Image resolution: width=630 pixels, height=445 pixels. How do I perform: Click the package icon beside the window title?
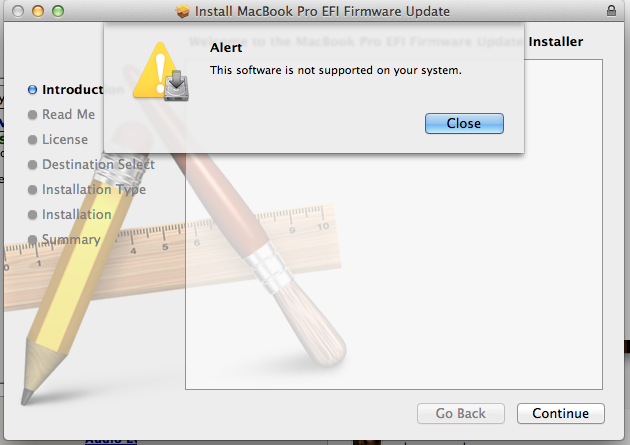coord(182,11)
